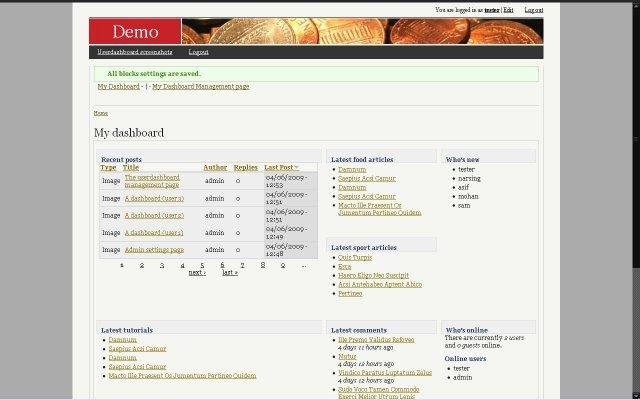640x400 pixels.
Task: Go to page 6 of Recent posts
Action: (x=222, y=265)
